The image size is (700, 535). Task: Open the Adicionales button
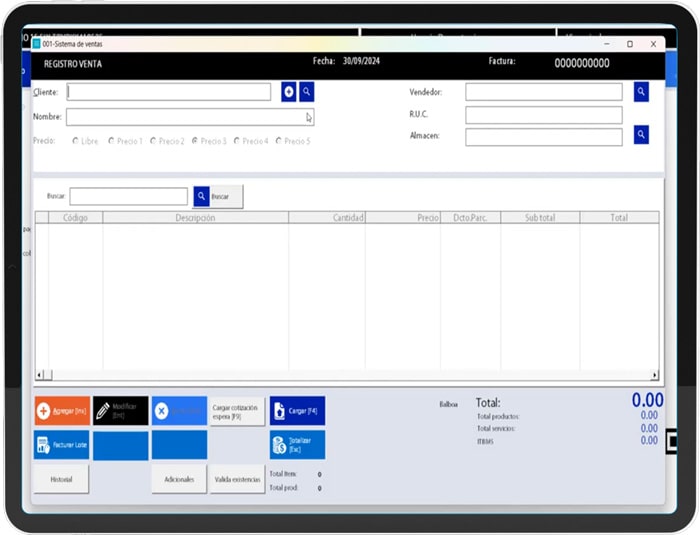click(x=179, y=479)
